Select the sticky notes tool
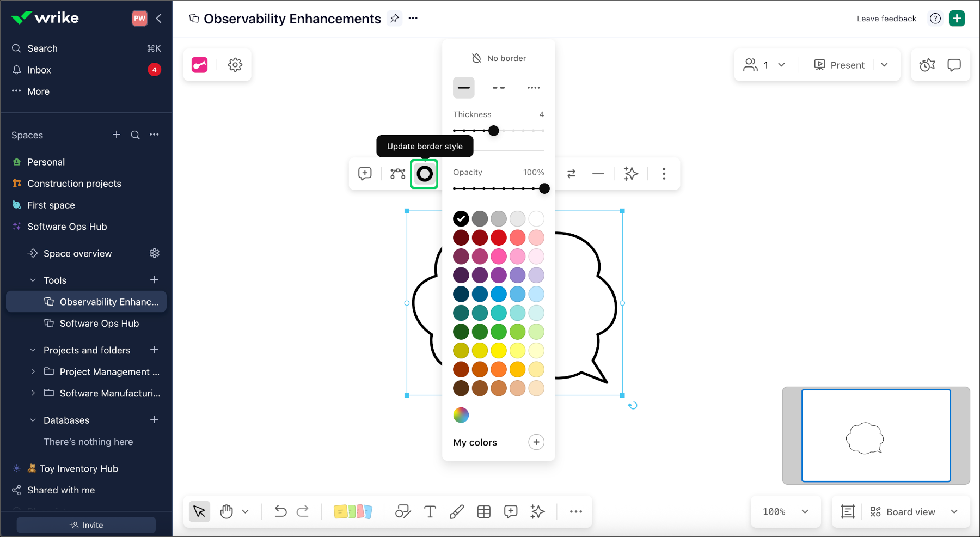The image size is (980, 537). [353, 511]
